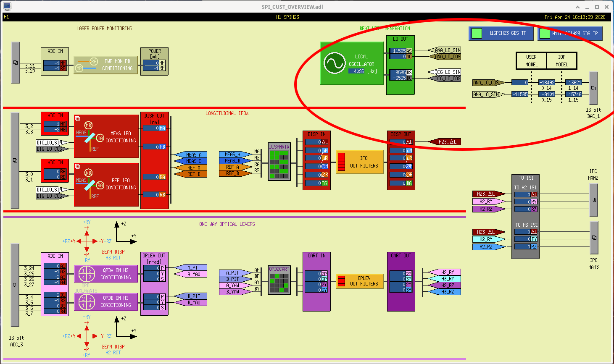Open the IPC HAM3 connector icon
The height and width of the screenshot is (364, 614).
(x=594, y=238)
